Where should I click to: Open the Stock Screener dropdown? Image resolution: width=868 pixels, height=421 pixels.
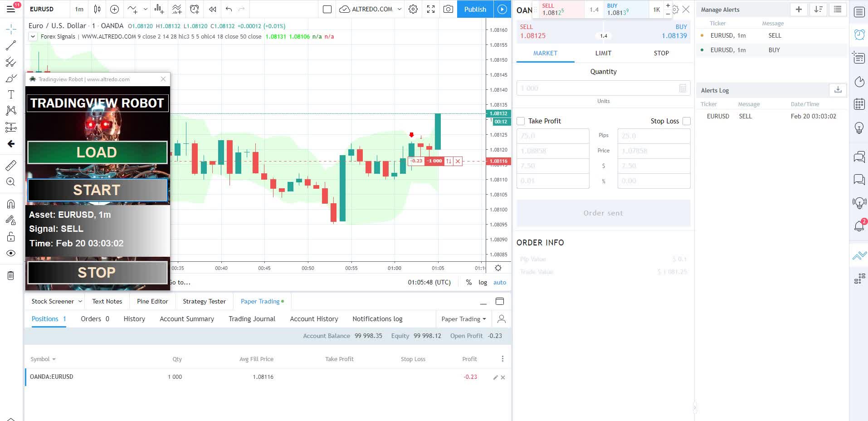[54, 301]
